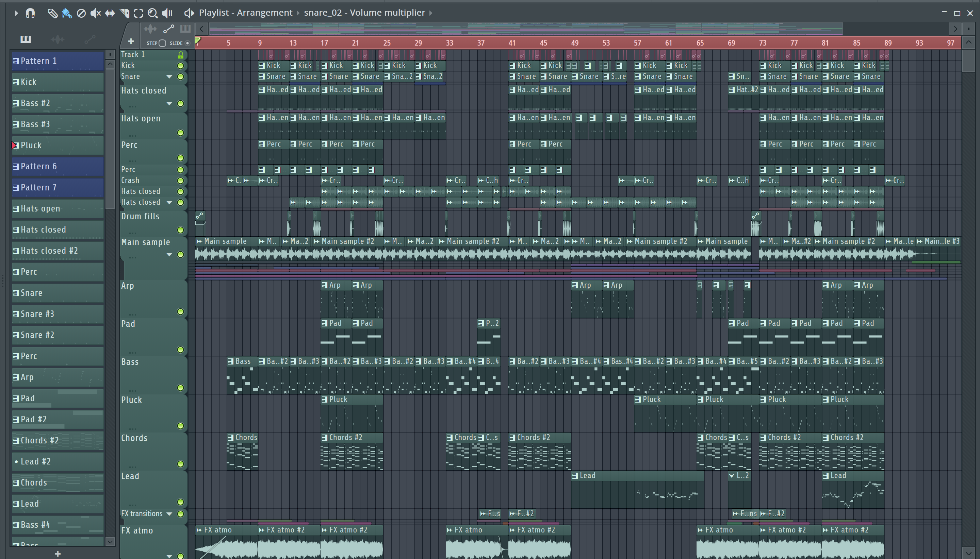Click the lock icon on Track 1
This screenshot has width=980, height=559.
(x=181, y=55)
